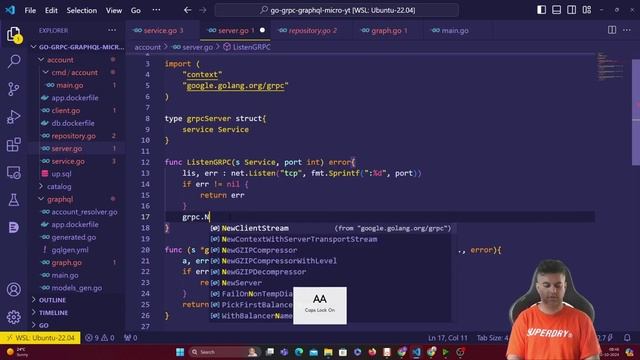
Task: Select NewServer autocomplete suggestion
Action: (331, 282)
